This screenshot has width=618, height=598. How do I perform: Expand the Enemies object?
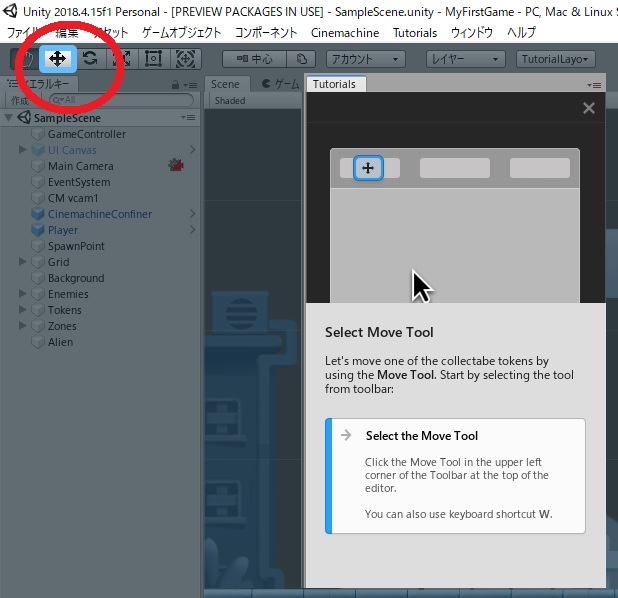(22, 294)
